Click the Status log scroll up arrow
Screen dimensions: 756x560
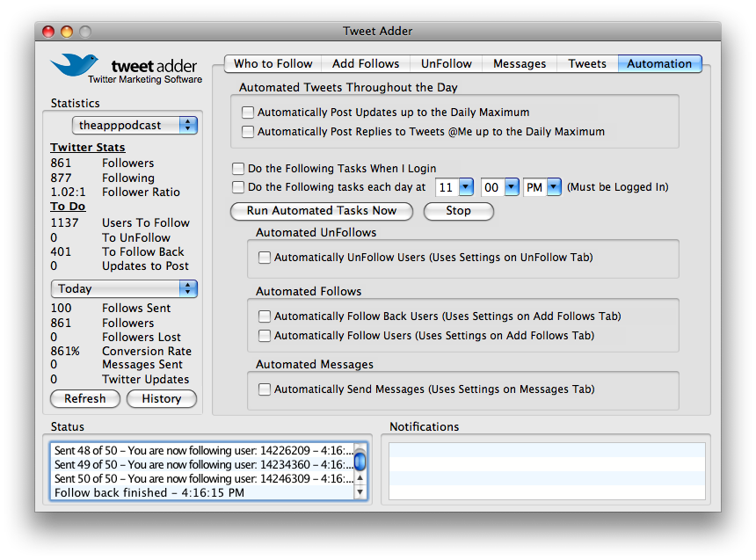[x=360, y=478]
